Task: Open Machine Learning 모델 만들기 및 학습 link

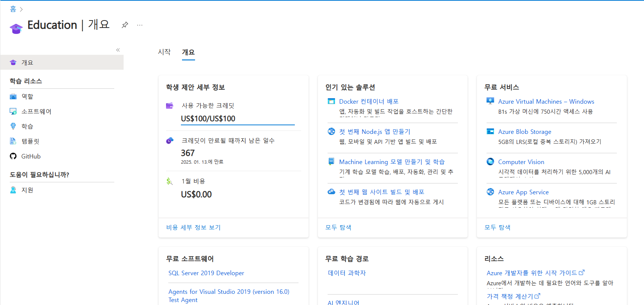Action: [392, 162]
